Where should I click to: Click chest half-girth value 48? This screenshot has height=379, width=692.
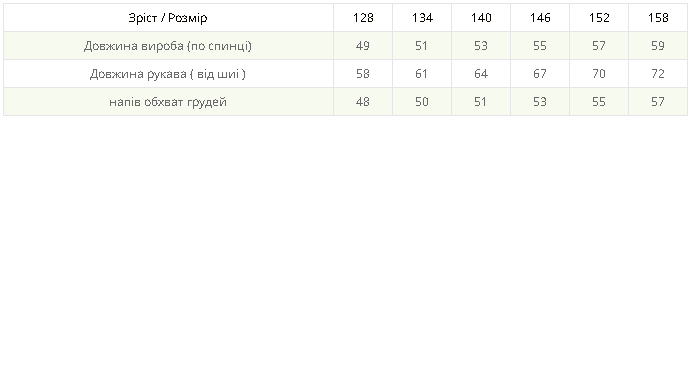point(363,102)
